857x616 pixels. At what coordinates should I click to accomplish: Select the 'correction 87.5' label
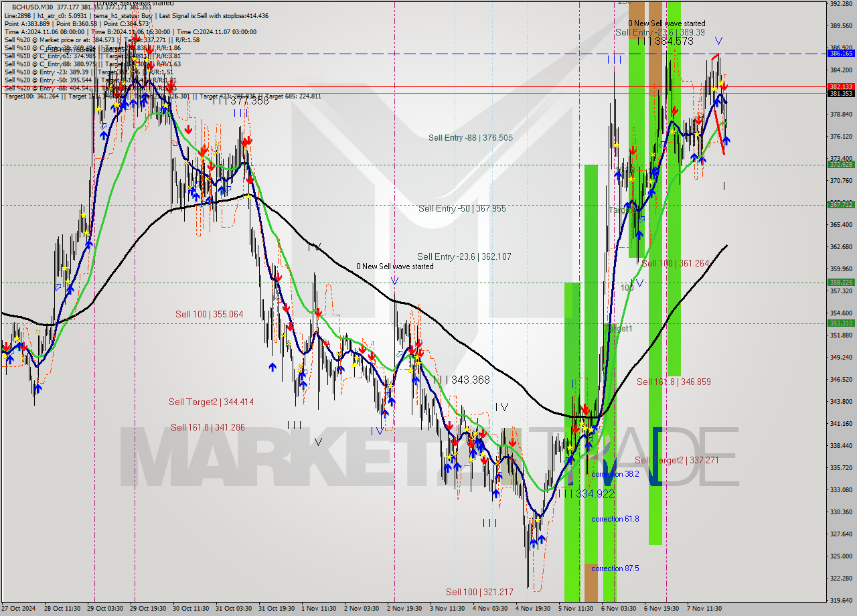click(x=615, y=568)
